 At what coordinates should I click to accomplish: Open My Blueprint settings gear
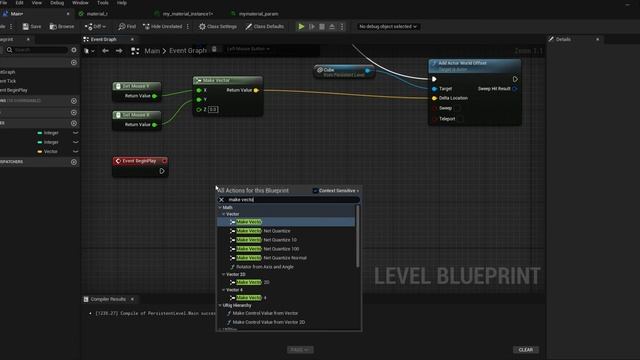pyautogui.click(x=74, y=50)
